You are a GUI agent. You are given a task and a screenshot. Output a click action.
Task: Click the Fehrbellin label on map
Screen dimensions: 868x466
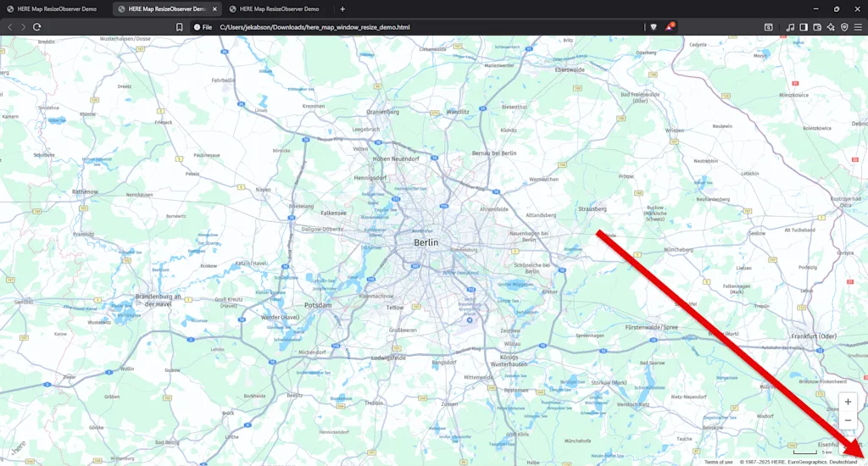coord(223,80)
